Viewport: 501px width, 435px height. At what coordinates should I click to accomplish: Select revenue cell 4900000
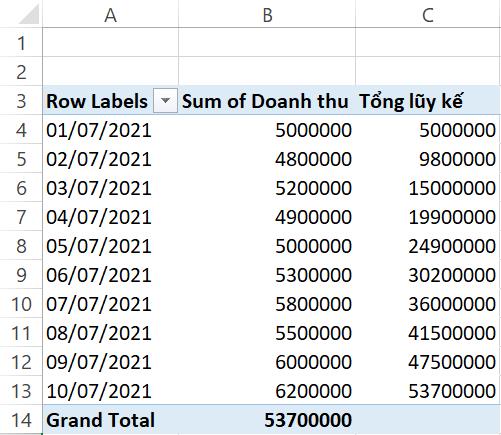[x=267, y=217]
